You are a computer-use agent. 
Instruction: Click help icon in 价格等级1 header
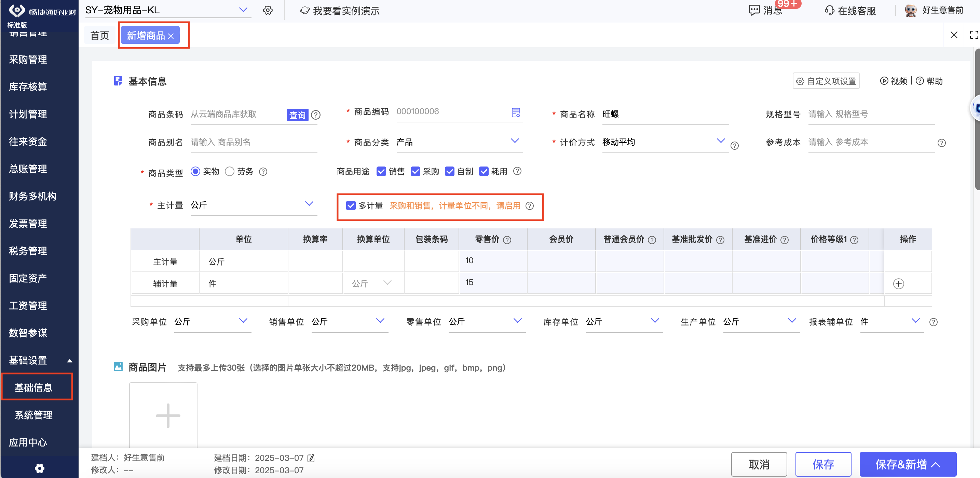click(x=854, y=240)
